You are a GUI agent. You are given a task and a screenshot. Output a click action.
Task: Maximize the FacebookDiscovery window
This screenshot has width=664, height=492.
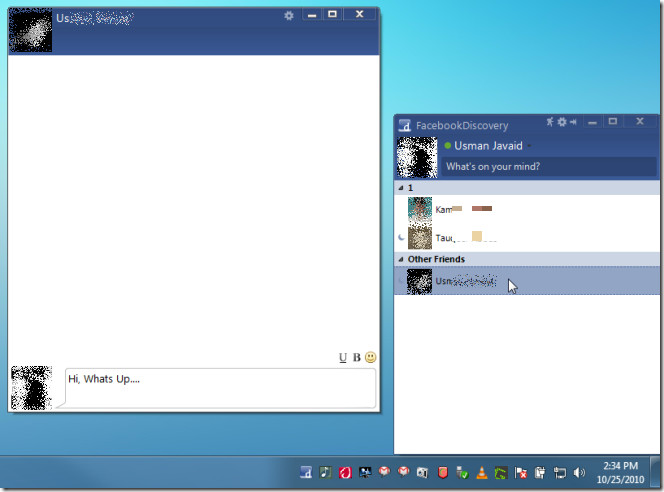tap(613, 122)
